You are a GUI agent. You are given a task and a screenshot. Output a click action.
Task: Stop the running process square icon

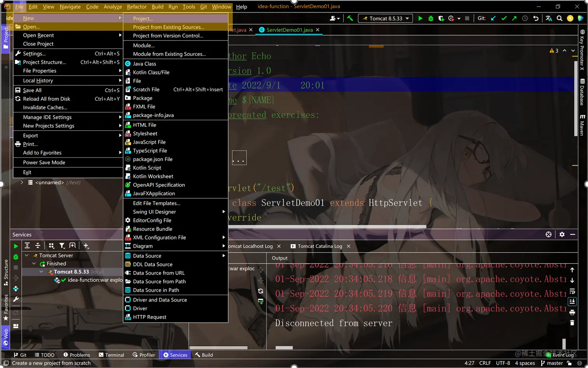point(467,18)
